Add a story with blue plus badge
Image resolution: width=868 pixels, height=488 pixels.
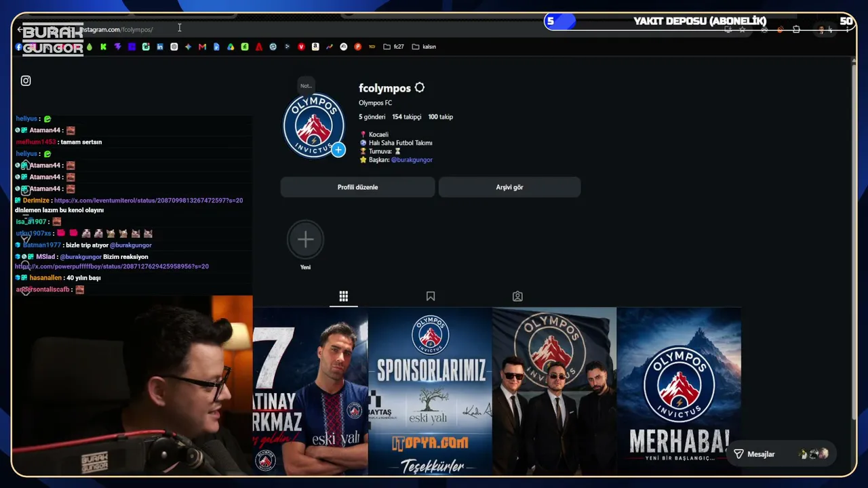(338, 149)
